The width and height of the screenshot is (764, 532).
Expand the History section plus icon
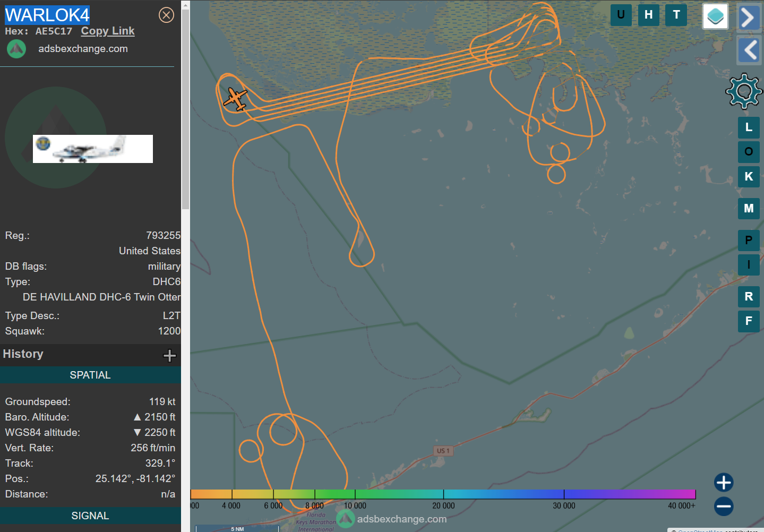tap(169, 355)
